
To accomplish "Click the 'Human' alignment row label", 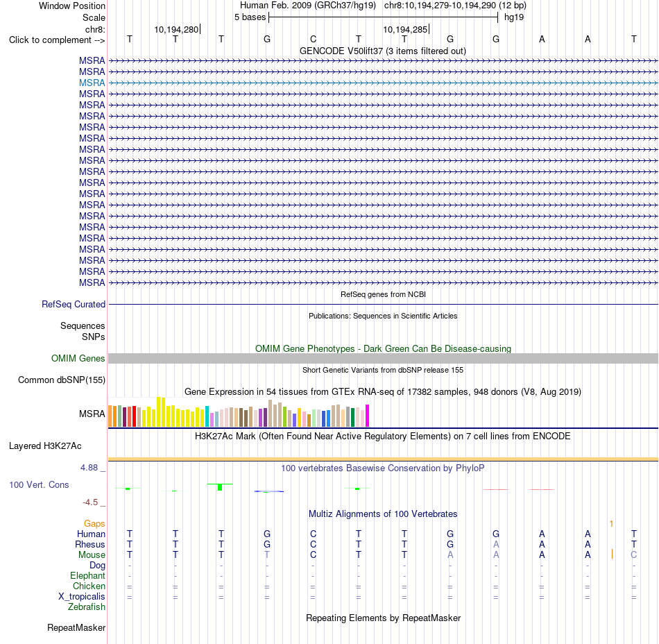I will pos(91,534).
